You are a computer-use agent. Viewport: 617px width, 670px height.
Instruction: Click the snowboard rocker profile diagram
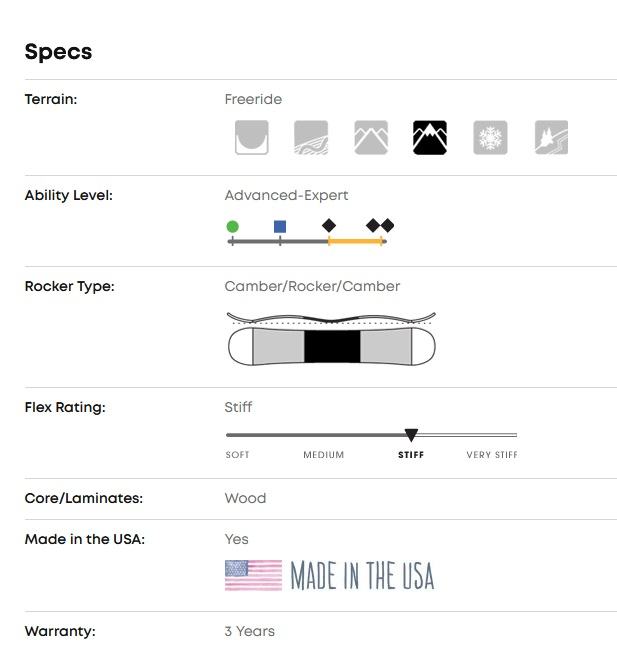[333, 340]
